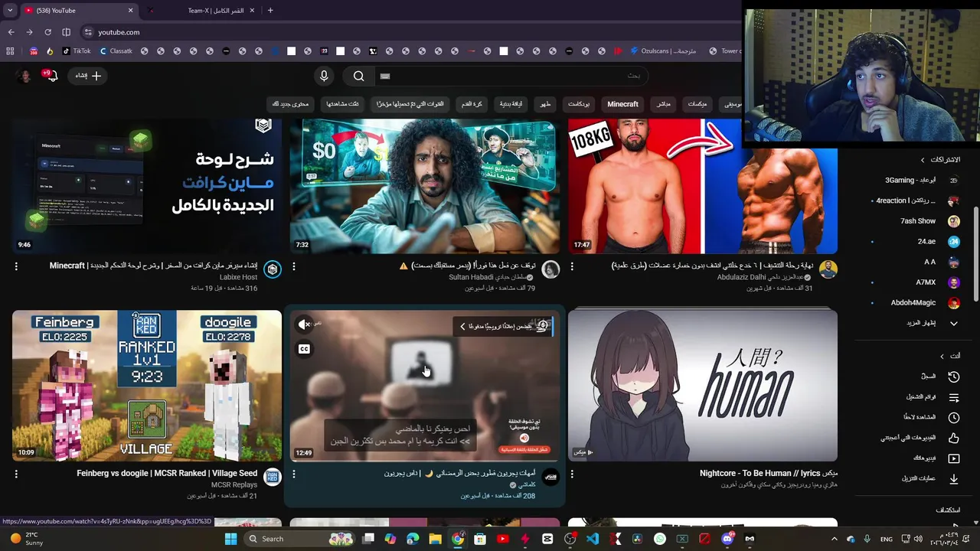The height and width of the screenshot is (551, 980).
Task: Open 4reaction subscription in sidebar
Action: click(x=917, y=201)
